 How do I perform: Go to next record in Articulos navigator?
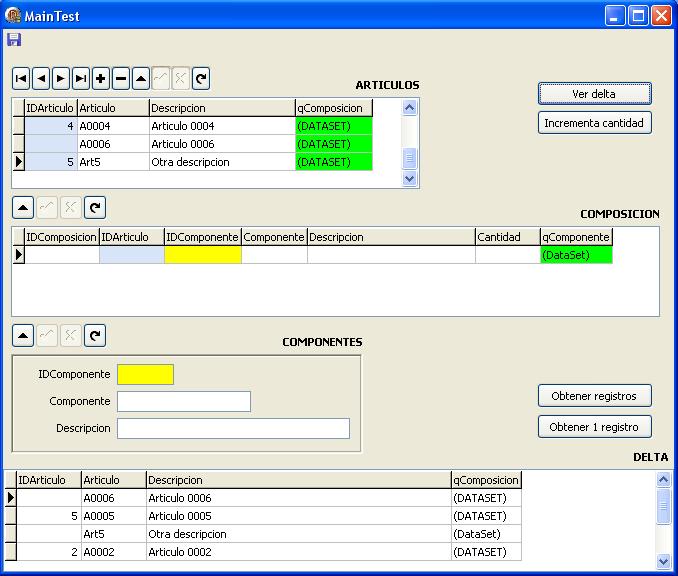coord(61,78)
